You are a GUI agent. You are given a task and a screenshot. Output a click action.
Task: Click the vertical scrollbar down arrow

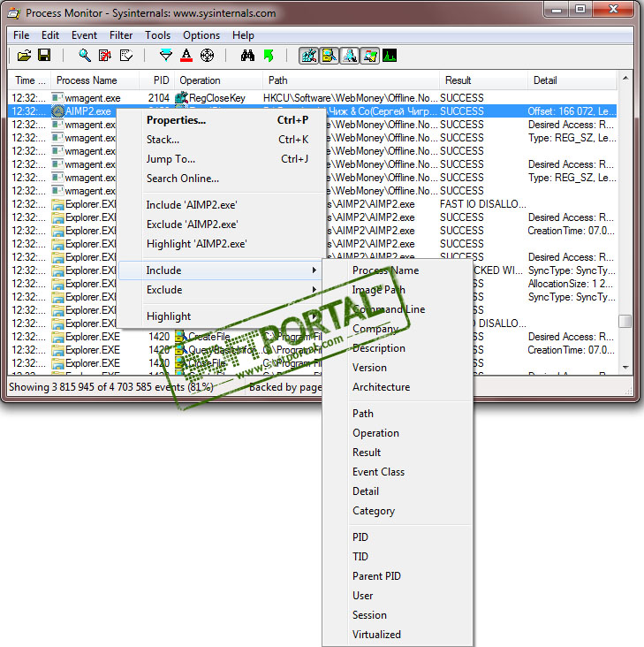click(625, 367)
